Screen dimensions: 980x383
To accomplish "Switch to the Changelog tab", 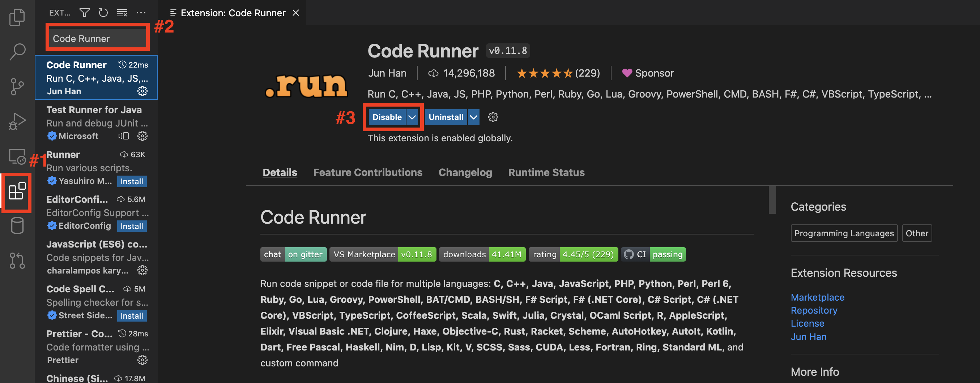I will tap(465, 172).
